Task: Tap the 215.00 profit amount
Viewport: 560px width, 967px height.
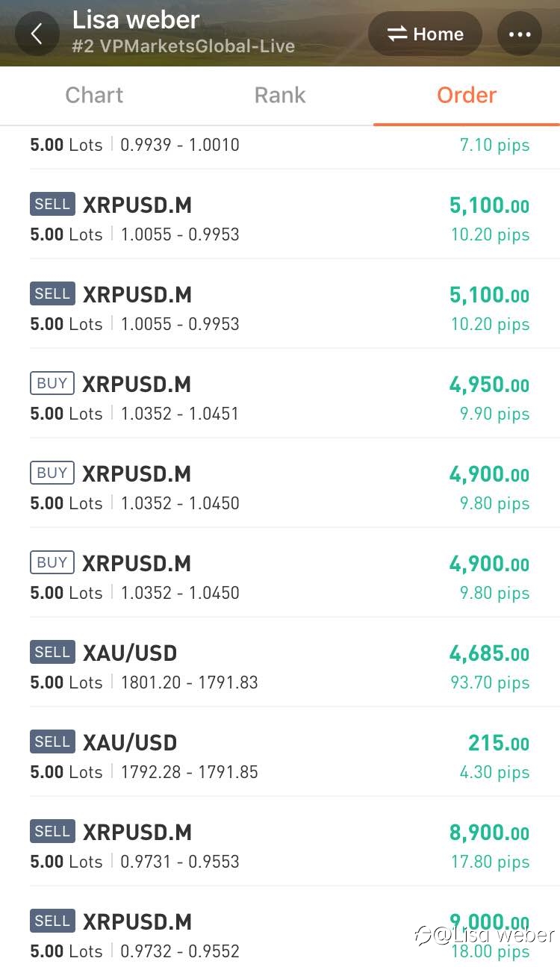Action: coord(499,743)
